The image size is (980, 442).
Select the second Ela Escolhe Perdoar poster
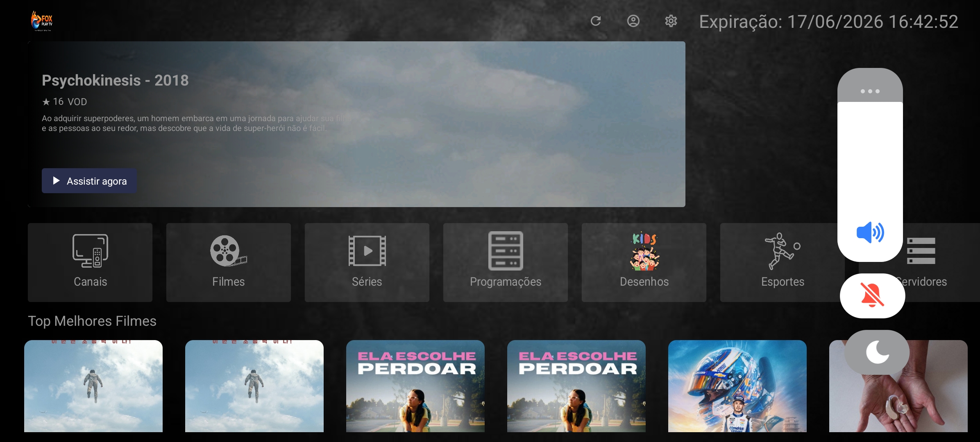(x=576, y=386)
